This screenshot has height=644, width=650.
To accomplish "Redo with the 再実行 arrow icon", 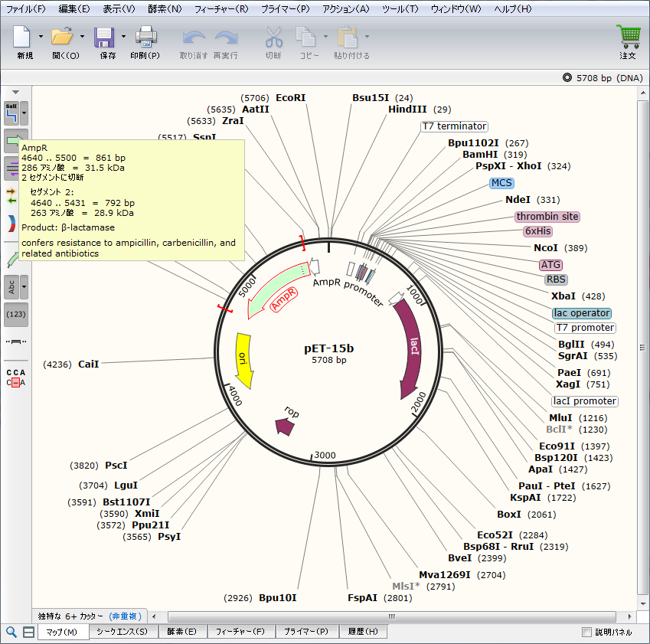I will click(x=227, y=38).
